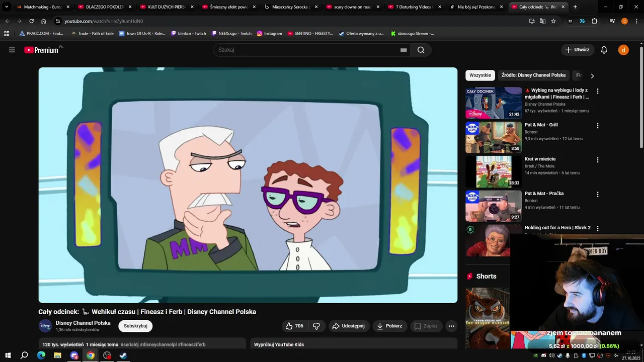Open the Chrome apps grid in bookmarks bar
The image size is (644, 362).
pos(7,33)
